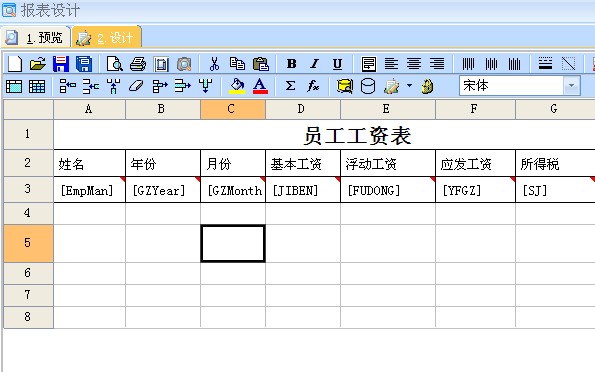This screenshot has height=372, width=595.
Task: Open the font name dropdown arrow
Action: [x=571, y=86]
